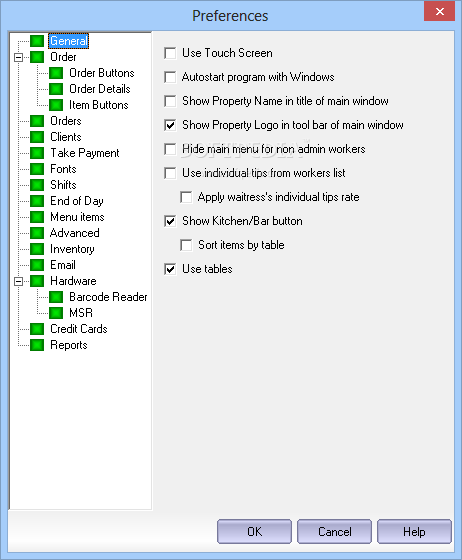Click the green icon beside Inventory

coord(37,249)
